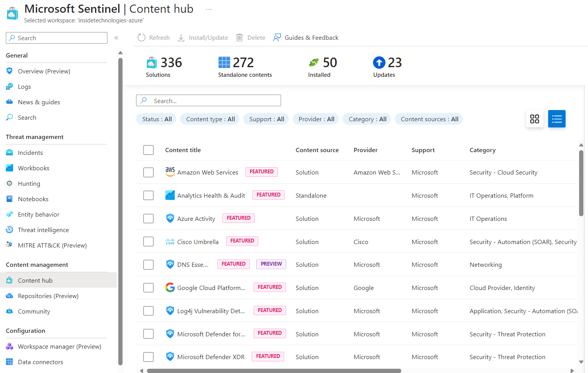Toggle the select-all header checkbox
Viewport: 588px width, 373px height.
pos(148,150)
